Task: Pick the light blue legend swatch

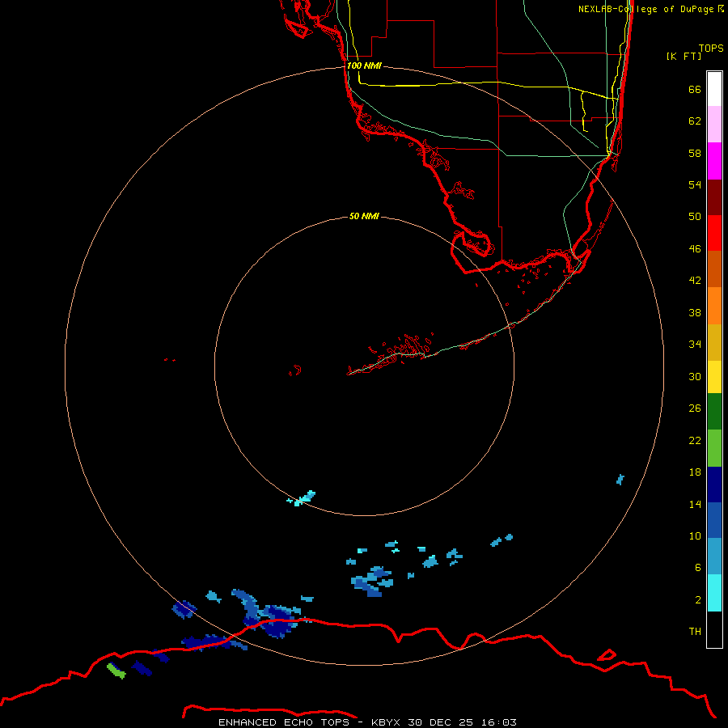Action: point(714,557)
